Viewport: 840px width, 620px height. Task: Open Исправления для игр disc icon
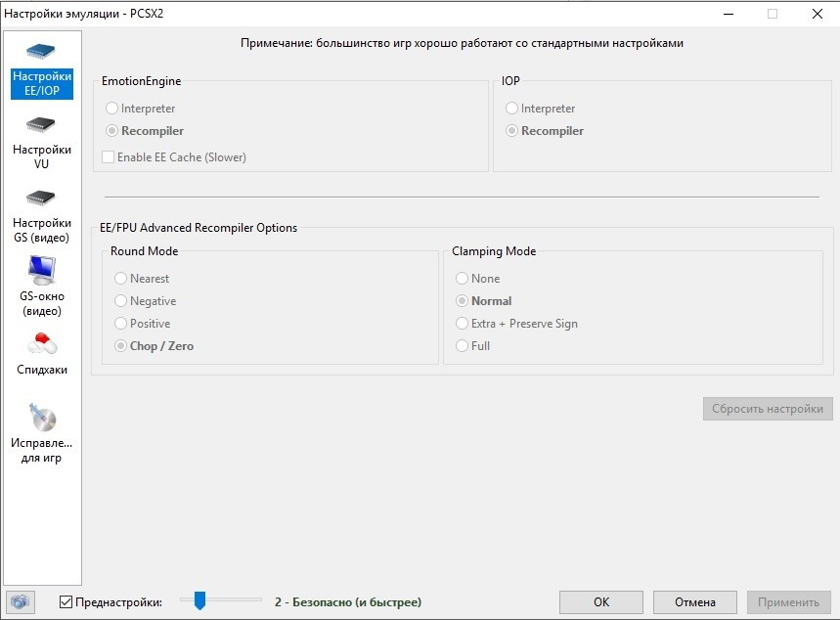click(41, 418)
